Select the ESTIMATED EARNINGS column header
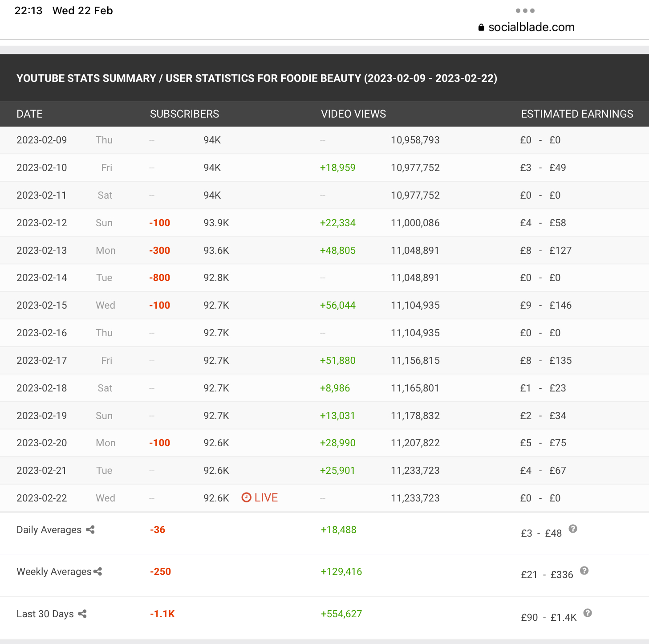 (577, 114)
